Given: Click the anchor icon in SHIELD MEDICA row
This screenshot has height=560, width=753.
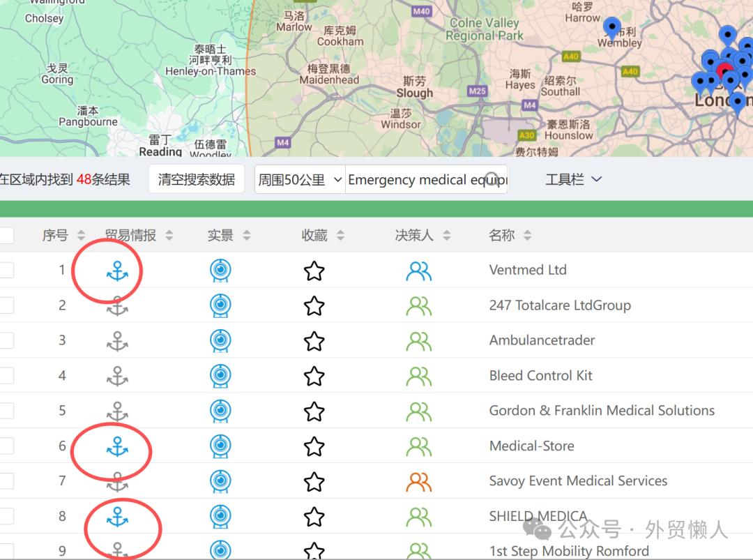Looking at the screenshot, I should 117,517.
